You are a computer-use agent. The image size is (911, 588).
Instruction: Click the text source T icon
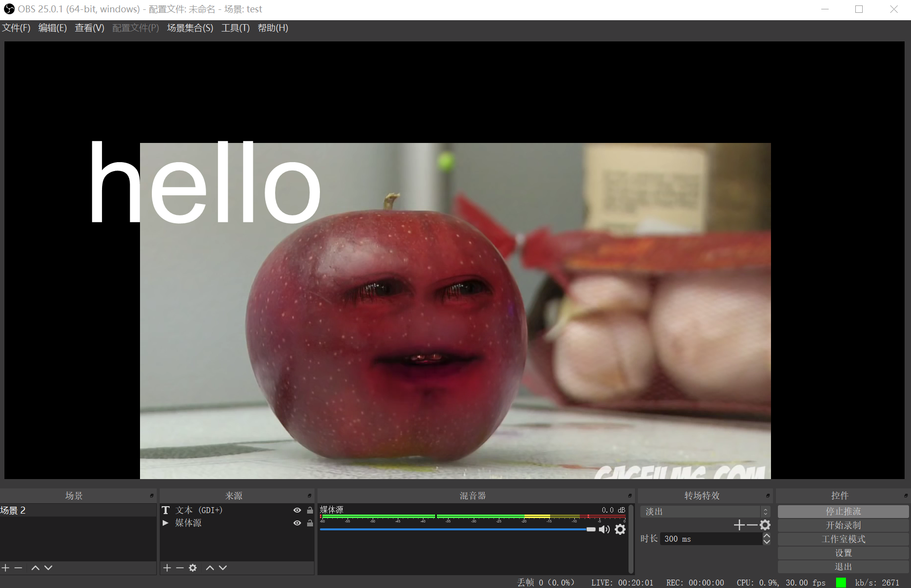click(x=166, y=510)
